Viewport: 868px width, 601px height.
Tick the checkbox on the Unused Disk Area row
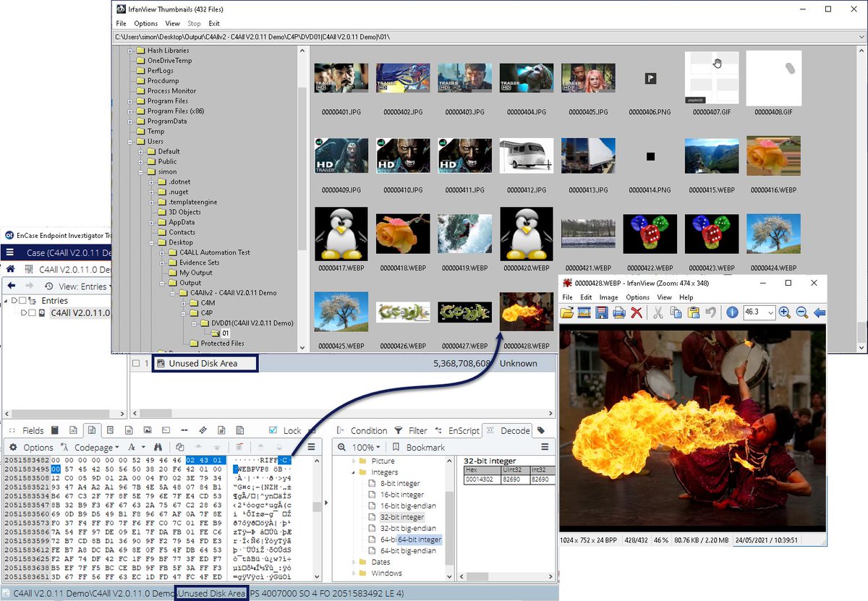(x=136, y=363)
